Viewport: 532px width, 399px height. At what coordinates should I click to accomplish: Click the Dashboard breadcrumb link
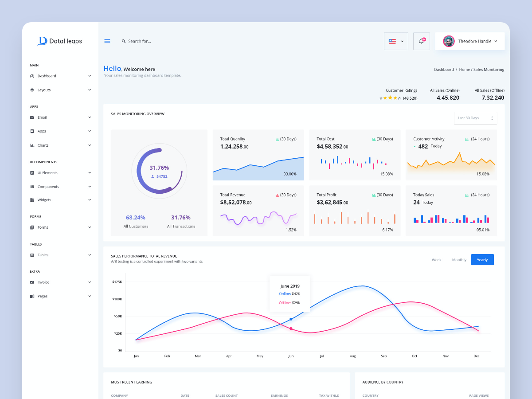(x=443, y=70)
